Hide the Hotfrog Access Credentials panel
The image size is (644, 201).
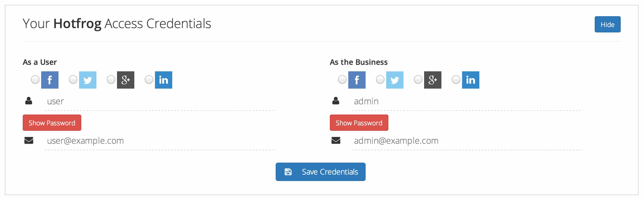(x=607, y=24)
